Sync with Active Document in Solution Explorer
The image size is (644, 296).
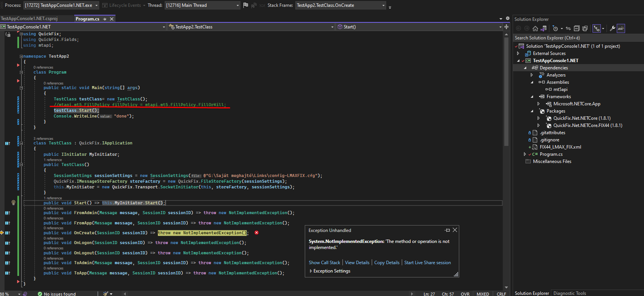point(568,28)
